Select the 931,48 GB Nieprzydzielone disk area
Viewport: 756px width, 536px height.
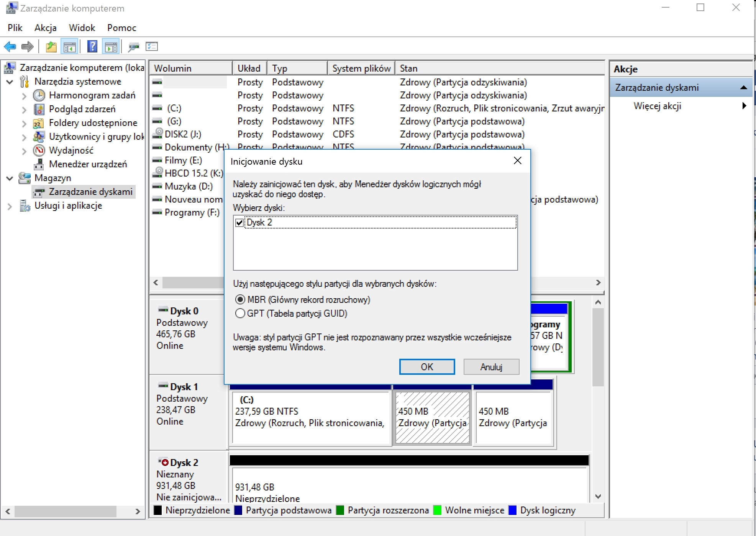(409, 485)
